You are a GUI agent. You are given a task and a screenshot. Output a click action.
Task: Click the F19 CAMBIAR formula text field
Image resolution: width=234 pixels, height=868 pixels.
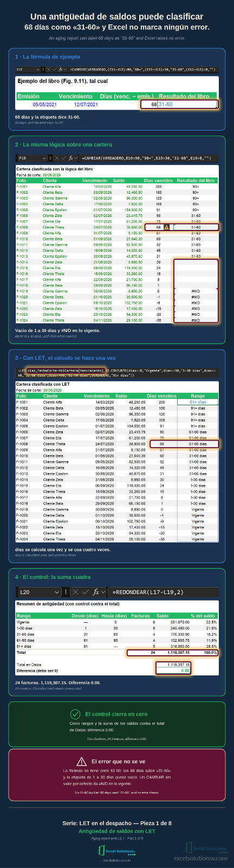[x=149, y=158]
